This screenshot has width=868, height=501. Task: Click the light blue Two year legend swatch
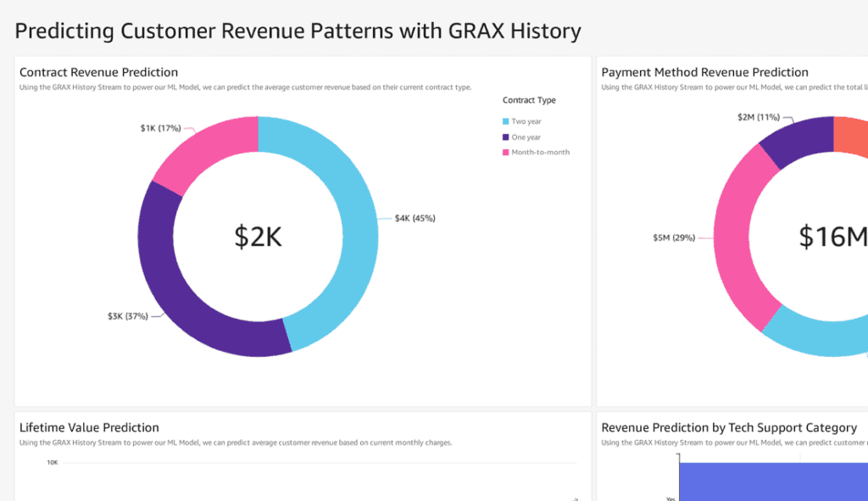(505, 121)
